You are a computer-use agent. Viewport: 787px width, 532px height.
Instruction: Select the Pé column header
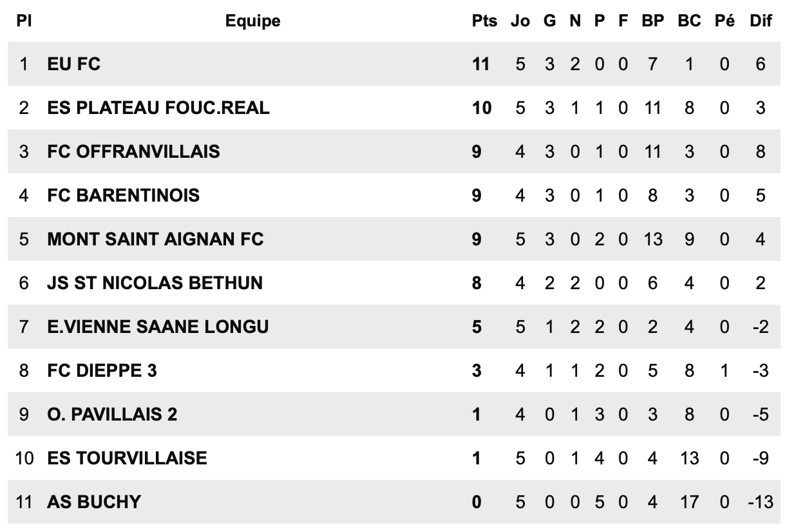pyautogui.click(x=725, y=21)
